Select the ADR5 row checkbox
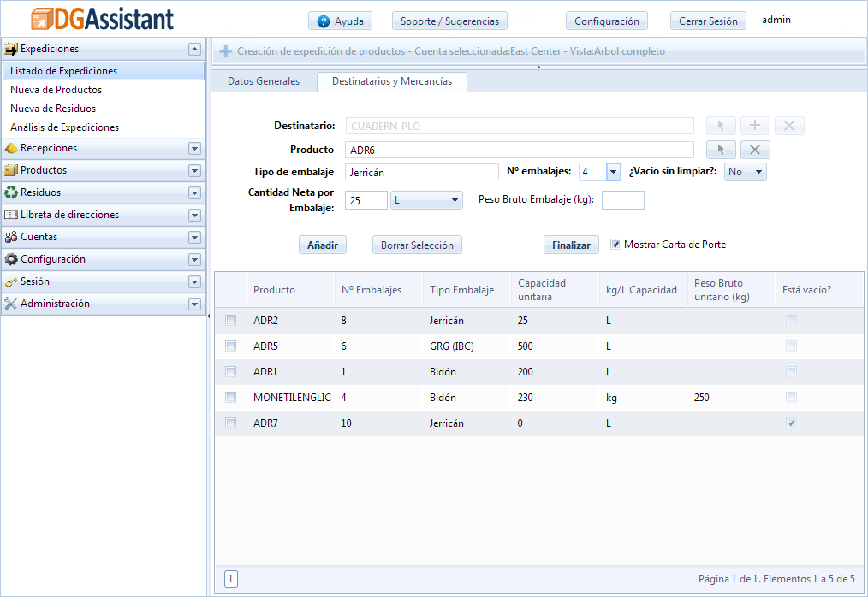The height and width of the screenshot is (597, 868). click(x=231, y=346)
